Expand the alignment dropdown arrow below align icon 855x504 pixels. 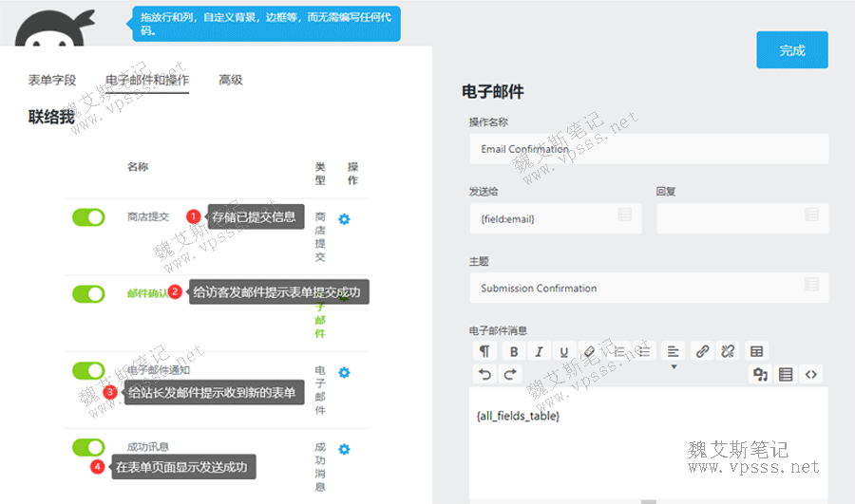point(674,366)
